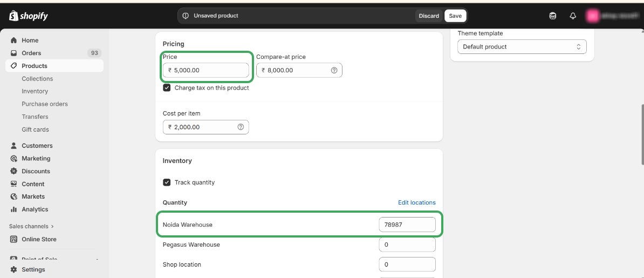Viewport: 644px width, 278px height.
Task: Open Inventory under Products
Action: 35,91
